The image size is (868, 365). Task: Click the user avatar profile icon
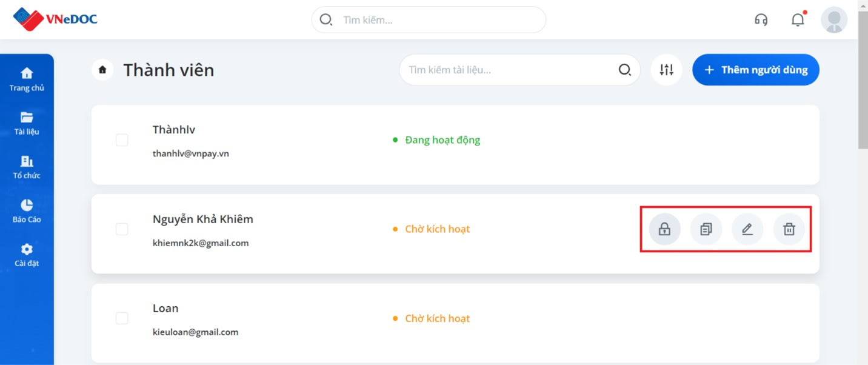coord(834,20)
